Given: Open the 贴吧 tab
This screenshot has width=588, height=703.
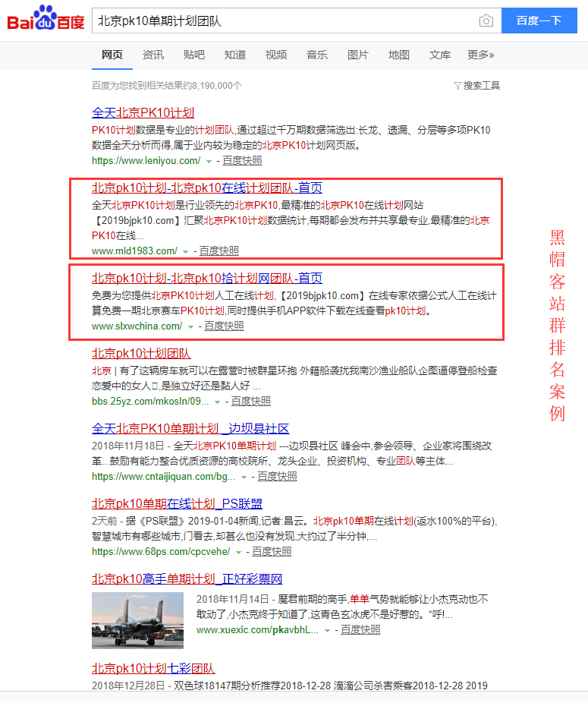Looking at the screenshot, I should point(194,55).
